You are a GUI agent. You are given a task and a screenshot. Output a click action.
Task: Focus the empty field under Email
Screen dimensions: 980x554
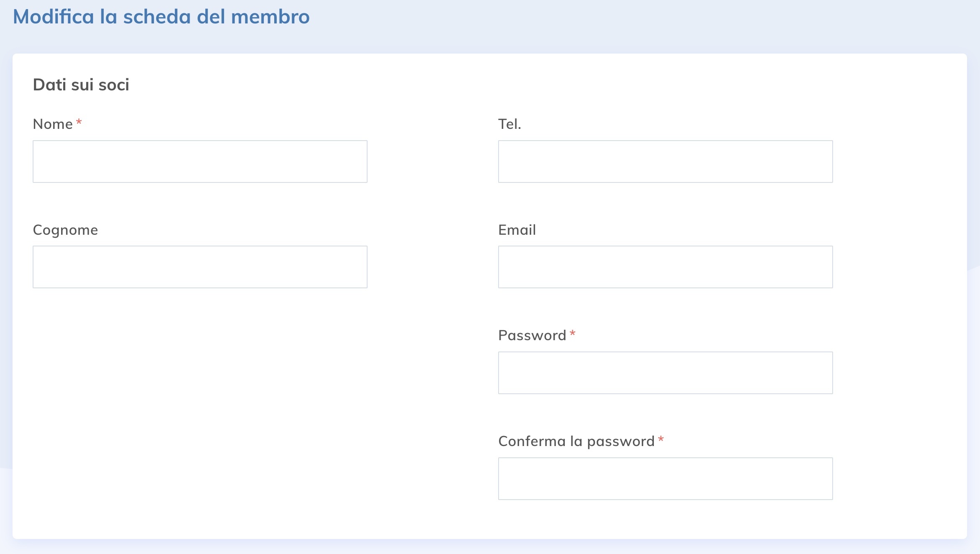665,267
